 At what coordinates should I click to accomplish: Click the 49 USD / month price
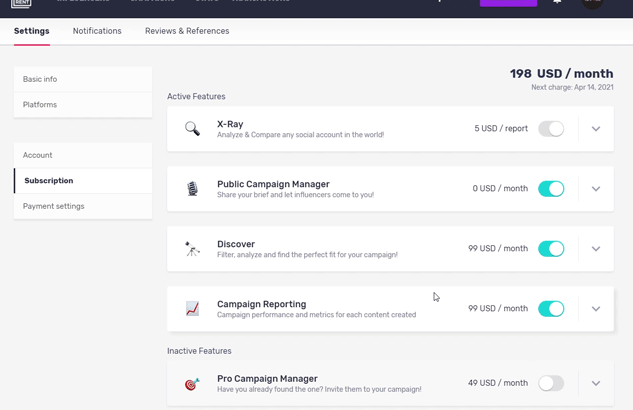click(x=498, y=383)
